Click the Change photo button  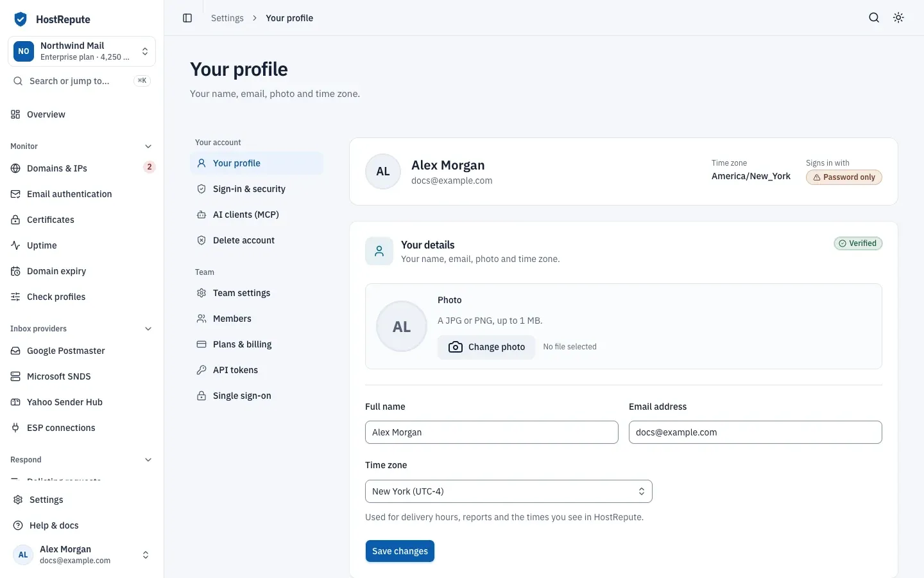[486, 347]
